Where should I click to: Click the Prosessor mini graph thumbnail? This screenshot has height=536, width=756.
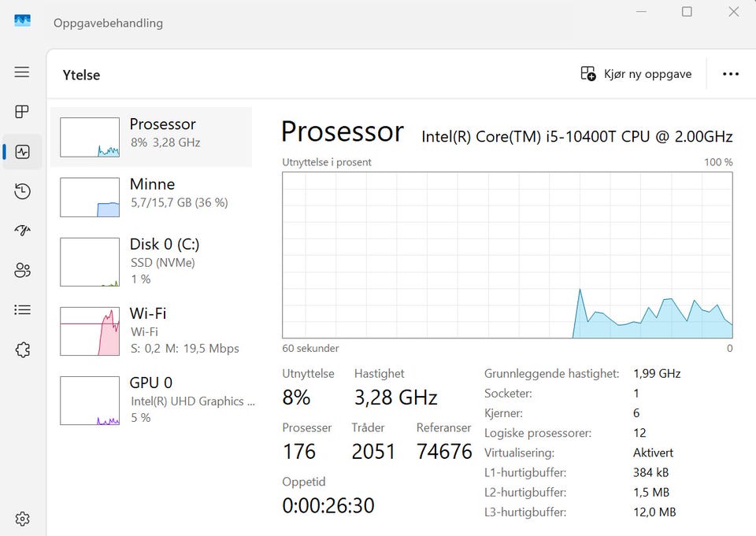click(x=90, y=138)
